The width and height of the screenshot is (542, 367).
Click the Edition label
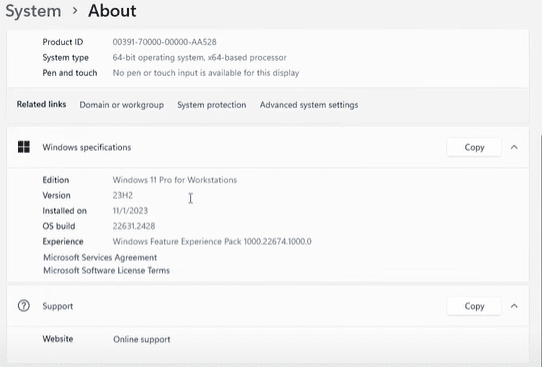click(x=56, y=180)
